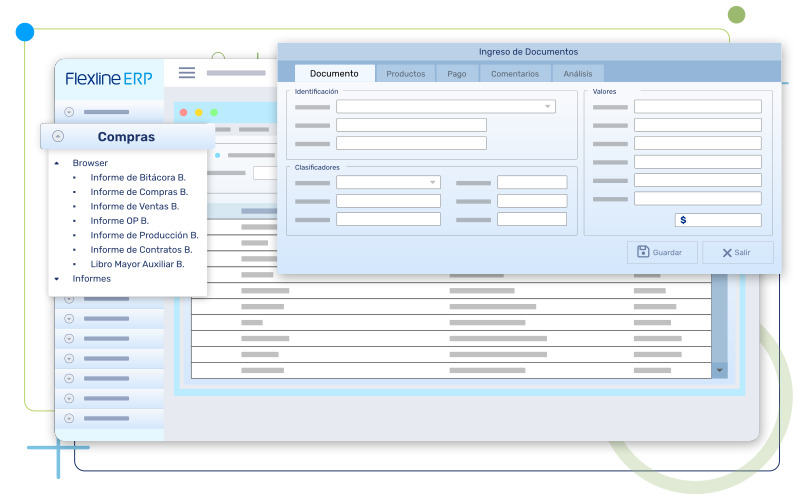Open Informe de Compras B.
Viewport: 800px width, 500px height.
(x=139, y=191)
